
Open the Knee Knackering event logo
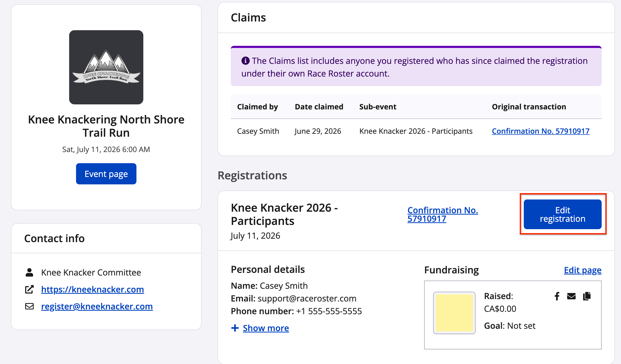tap(106, 67)
